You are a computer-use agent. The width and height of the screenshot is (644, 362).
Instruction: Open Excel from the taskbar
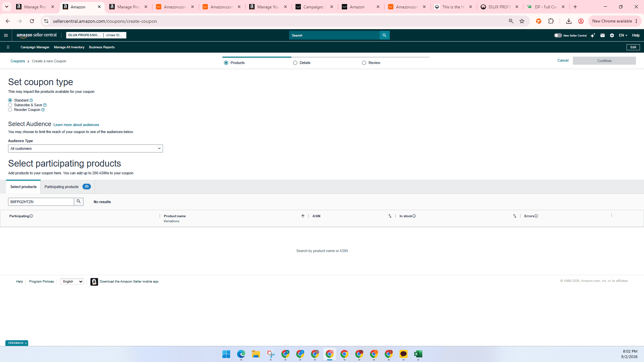418,354
